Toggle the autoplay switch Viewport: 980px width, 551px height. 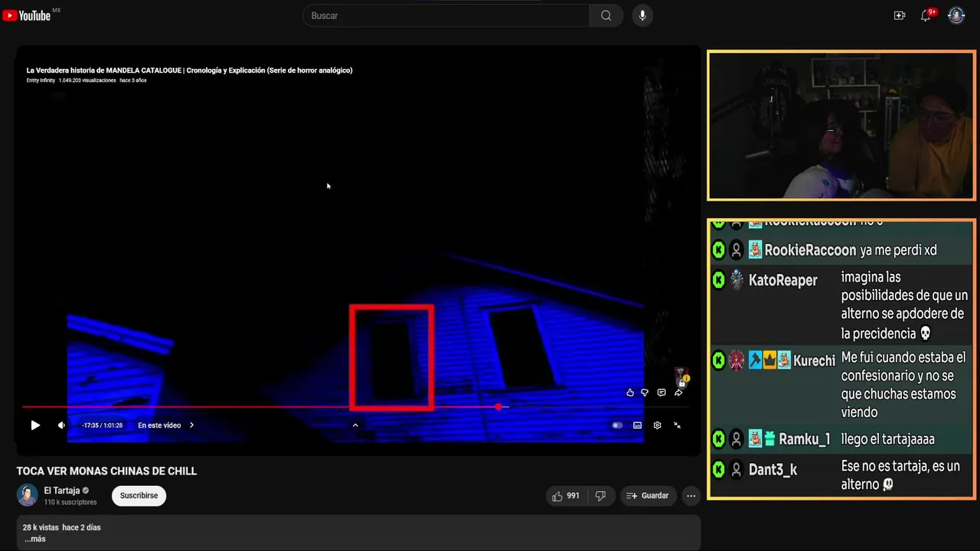point(617,425)
